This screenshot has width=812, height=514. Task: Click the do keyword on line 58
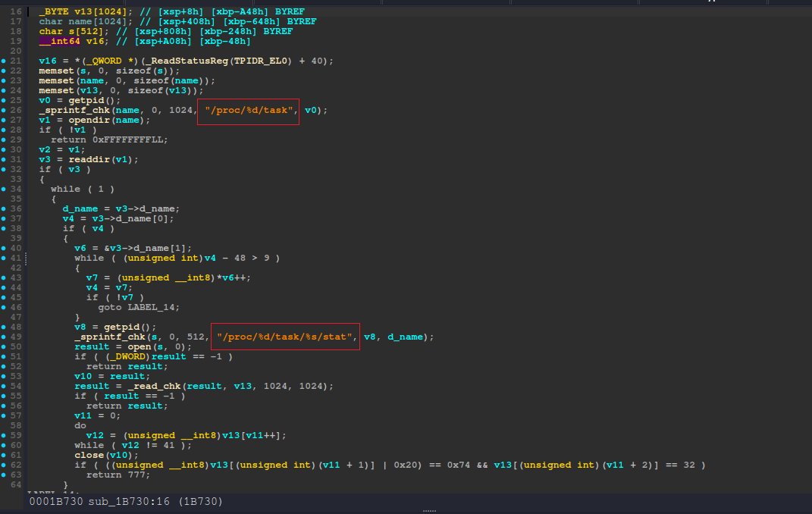[80, 425]
